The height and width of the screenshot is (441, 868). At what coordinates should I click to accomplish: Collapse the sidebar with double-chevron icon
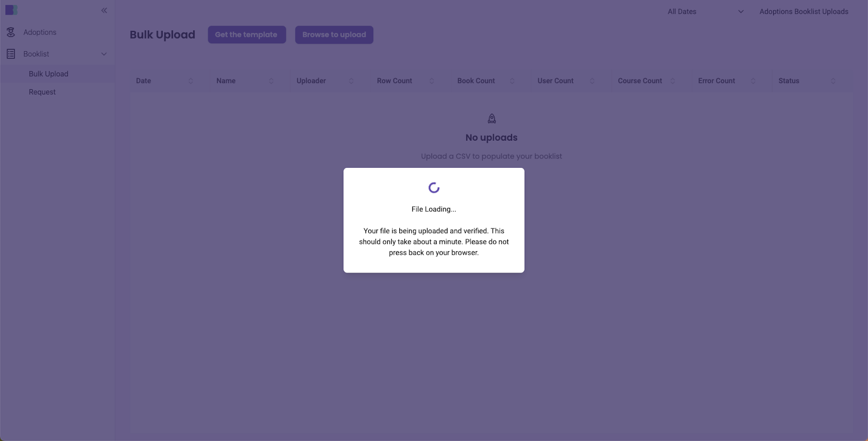pos(104,10)
